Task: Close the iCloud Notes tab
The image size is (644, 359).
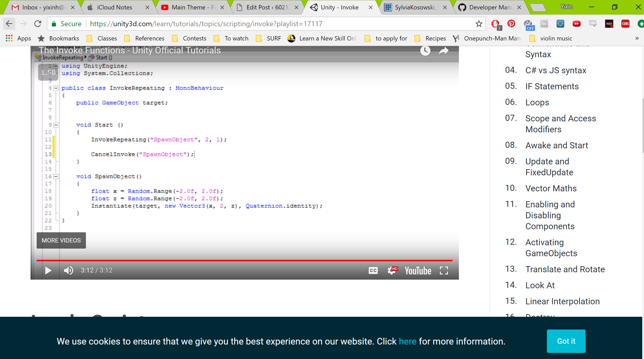Action: click(147, 8)
